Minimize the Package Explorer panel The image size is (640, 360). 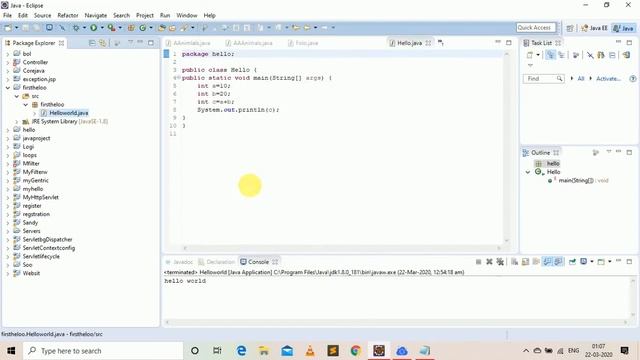[140, 42]
